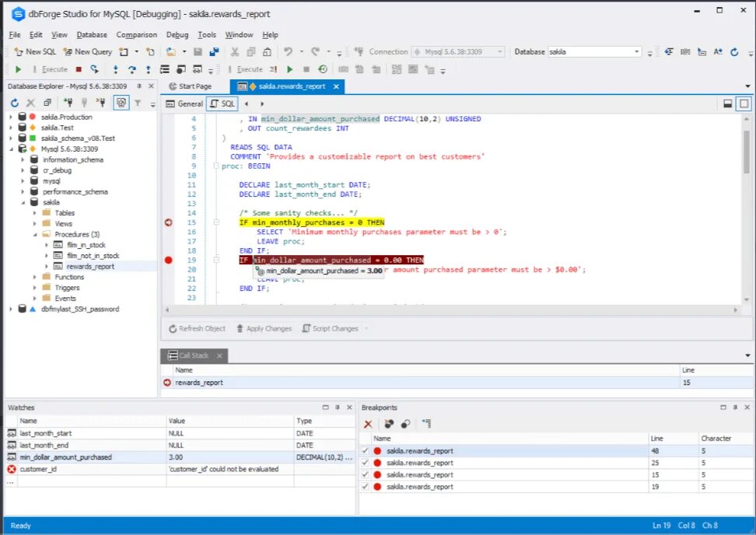
Task: Open the Watches window glasses icon
Action: pyautogui.click(x=198, y=69)
